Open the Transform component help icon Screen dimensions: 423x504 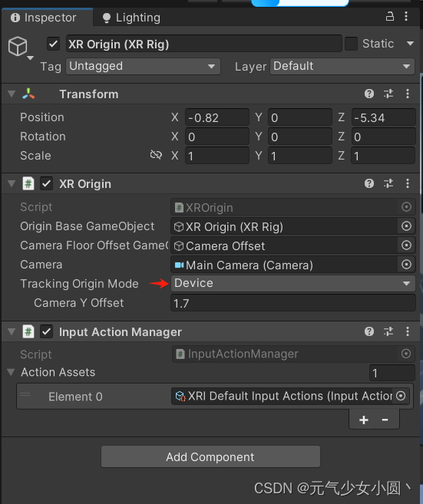point(369,94)
